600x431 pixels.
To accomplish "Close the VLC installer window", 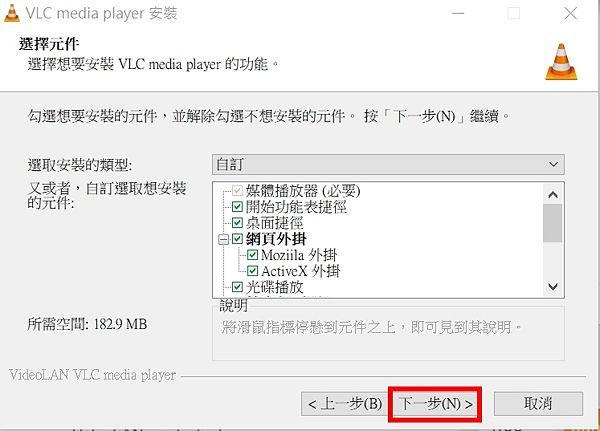I will [571, 14].
